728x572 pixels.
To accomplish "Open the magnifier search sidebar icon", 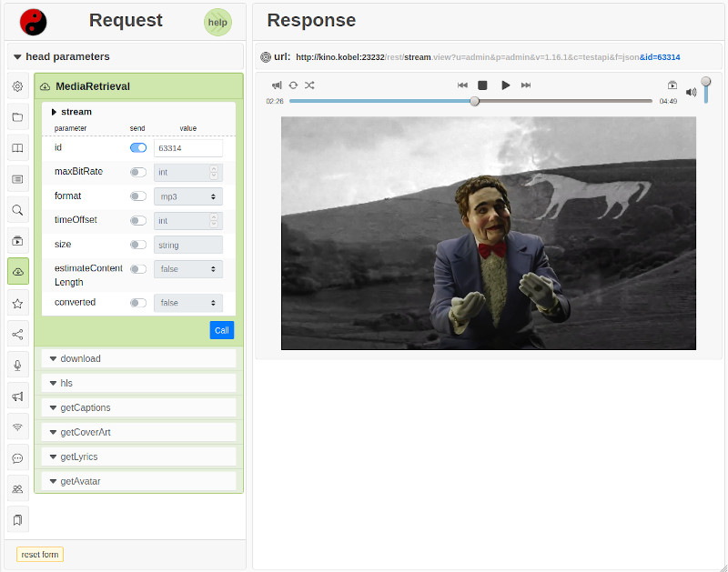I will coord(17,210).
